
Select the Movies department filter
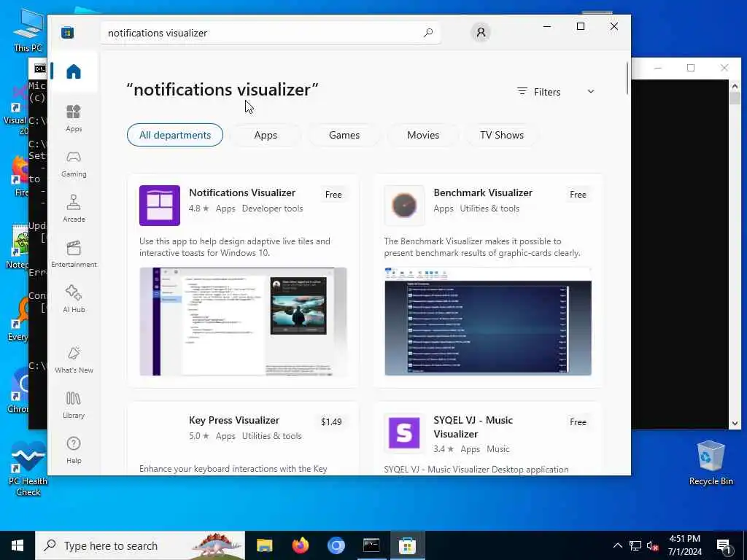423,135
